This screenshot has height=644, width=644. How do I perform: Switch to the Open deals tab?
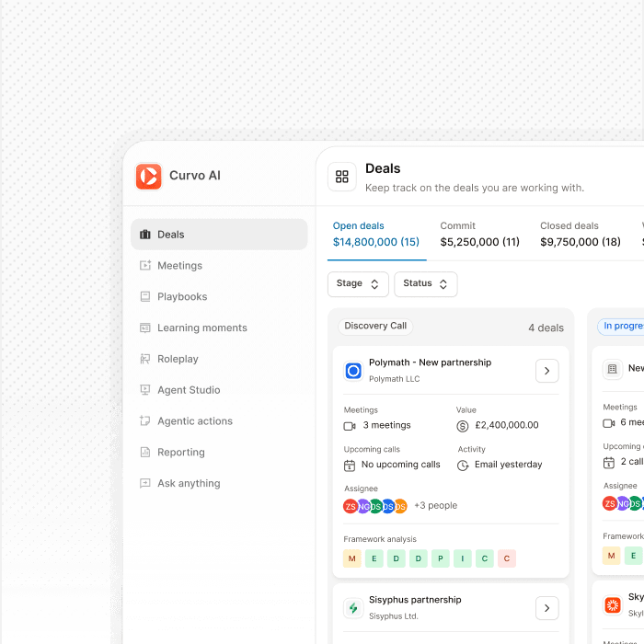pyautogui.click(x=376, y=234)
